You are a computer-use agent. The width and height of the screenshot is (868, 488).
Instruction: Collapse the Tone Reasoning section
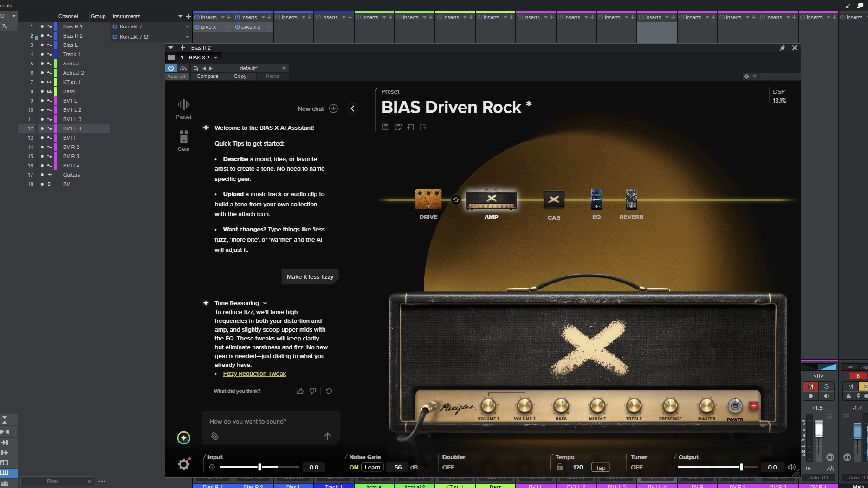[x=265, y=303]
